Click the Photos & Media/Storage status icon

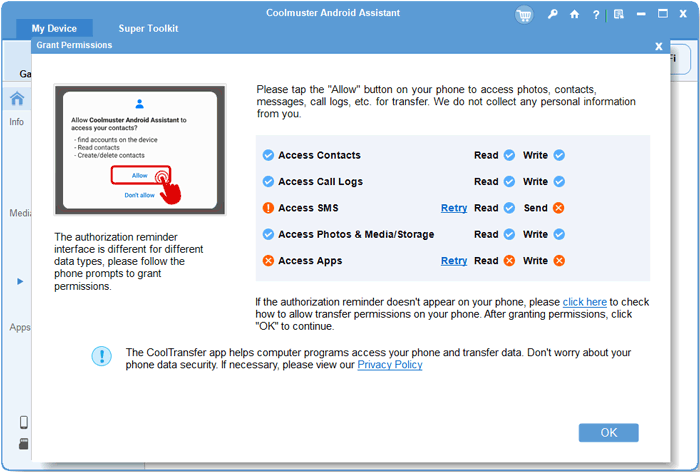click(x=268, y=234)
